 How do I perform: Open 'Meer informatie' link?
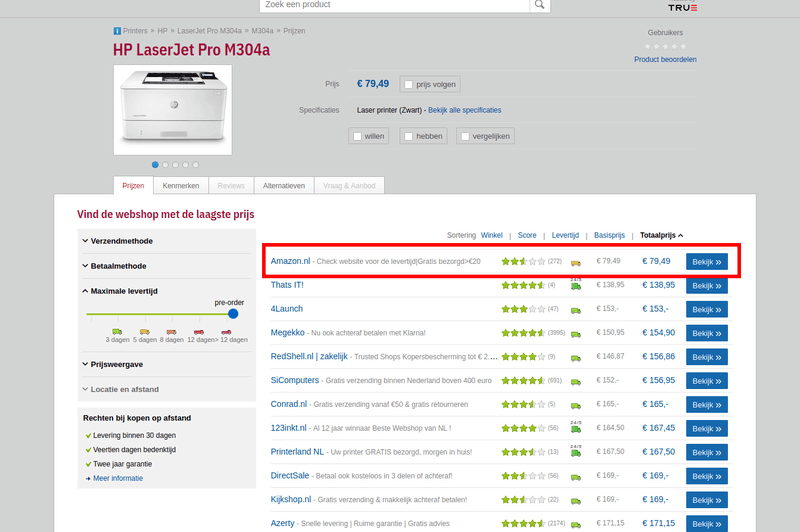tap(118, 478)
